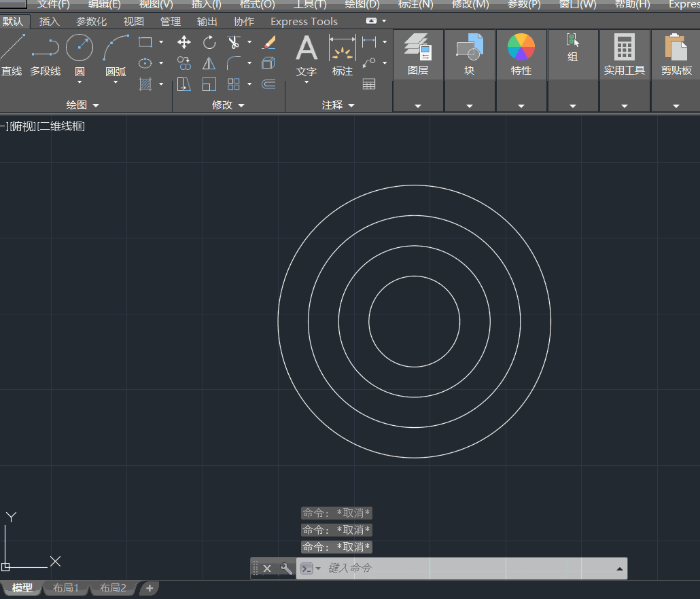Open the Properties (特性) color wheel panel
Screen dimensions: 700x599
[521, 54]
